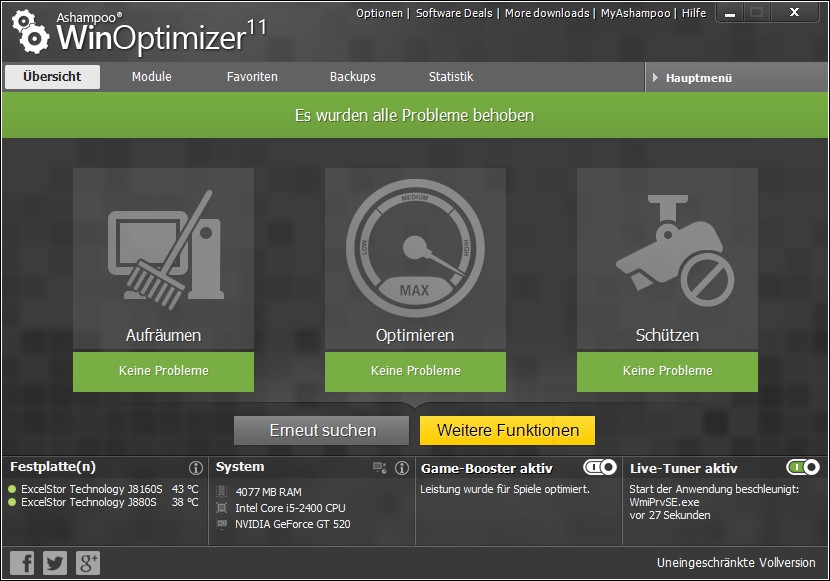This screenshot has width=830, height=581.
Task: Open the Hilfe menu
Action: (x=694, y=13)
